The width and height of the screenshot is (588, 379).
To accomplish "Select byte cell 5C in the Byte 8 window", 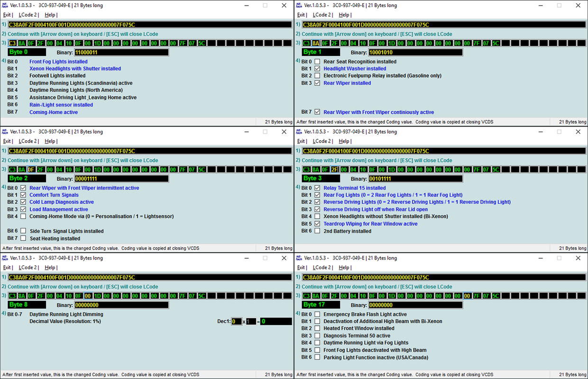I will [x=202, y=296].
